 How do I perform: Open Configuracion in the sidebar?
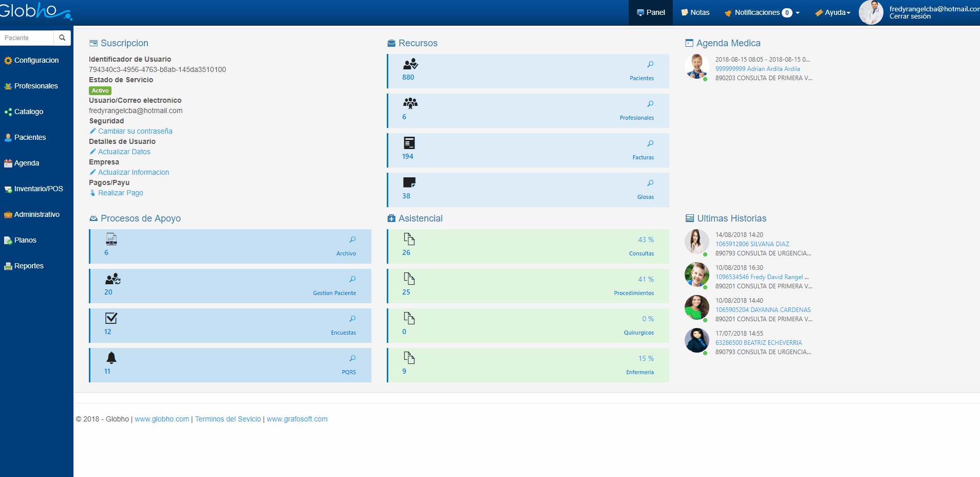pos(36,60)
